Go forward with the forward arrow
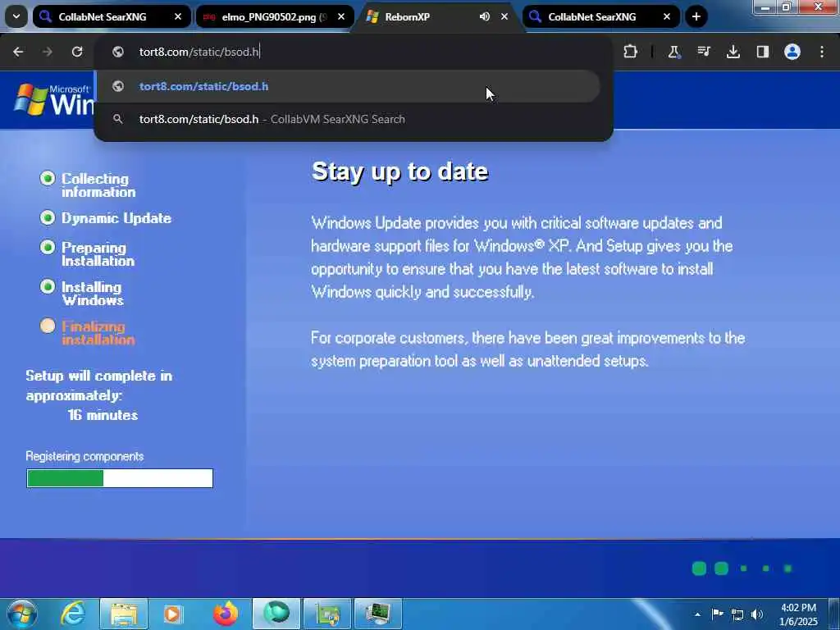 pyautogui.click(x=48, y=52)
